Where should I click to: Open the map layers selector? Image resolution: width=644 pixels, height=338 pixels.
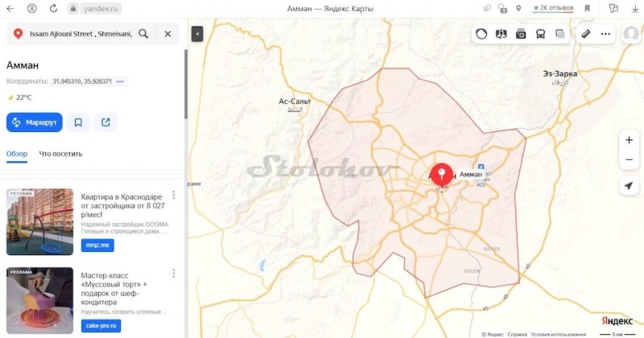click(x=559, y=34)
